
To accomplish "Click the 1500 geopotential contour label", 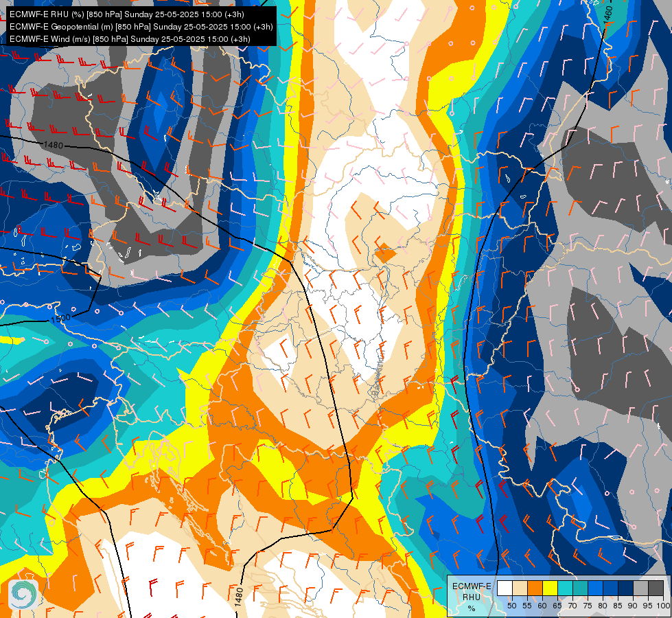I will [x=60, y=319].
